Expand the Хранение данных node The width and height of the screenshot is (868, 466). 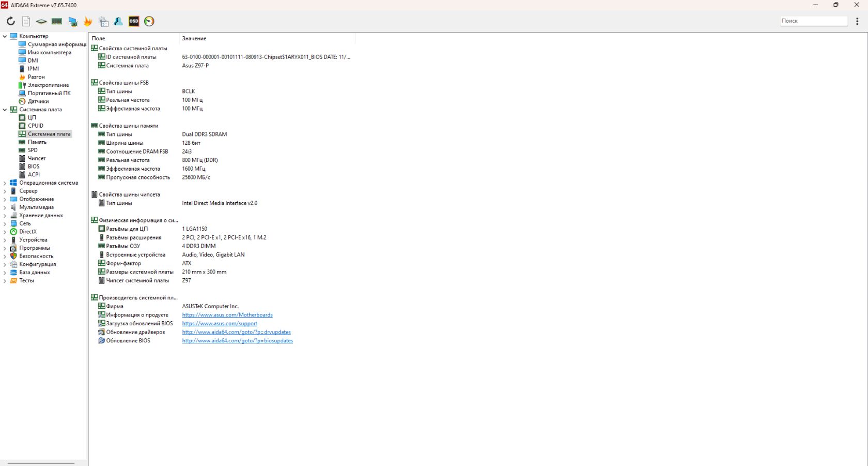coord(5,216)
